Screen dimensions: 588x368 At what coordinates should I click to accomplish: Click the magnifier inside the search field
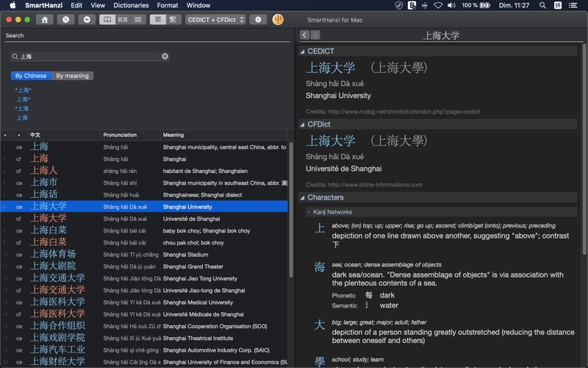(15, 57)
